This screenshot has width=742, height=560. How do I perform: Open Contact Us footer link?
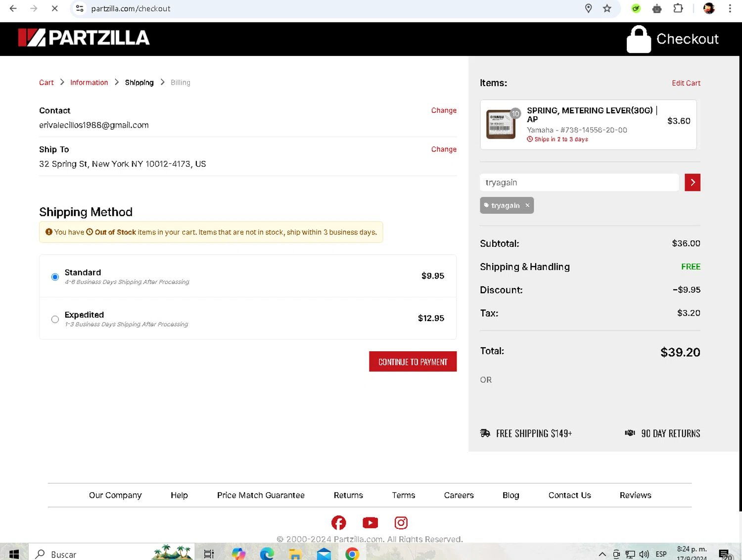tap(569, 495)
